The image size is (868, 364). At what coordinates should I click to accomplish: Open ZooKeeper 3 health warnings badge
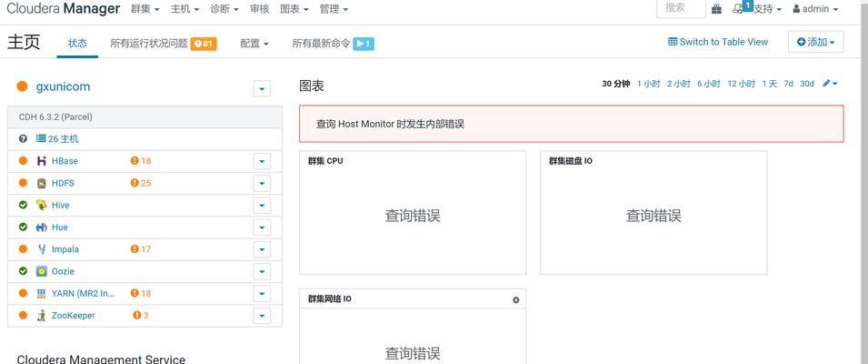coord(141,315)
